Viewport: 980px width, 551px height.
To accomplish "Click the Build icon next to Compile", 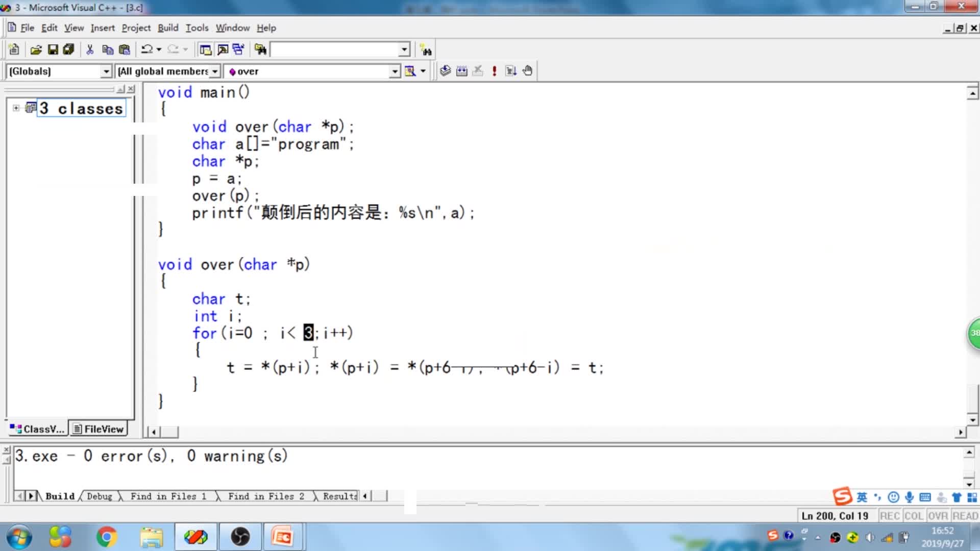I will [x=461, y=71].
